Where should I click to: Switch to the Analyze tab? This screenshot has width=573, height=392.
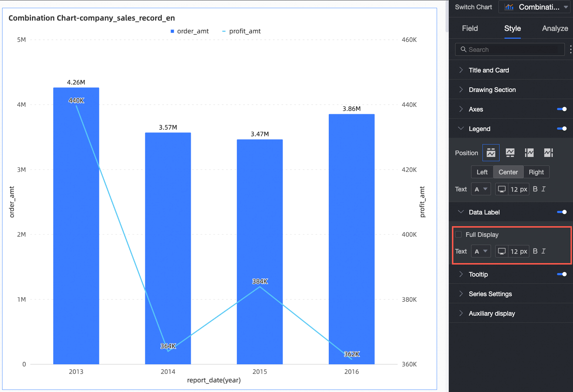click(555, 28)
